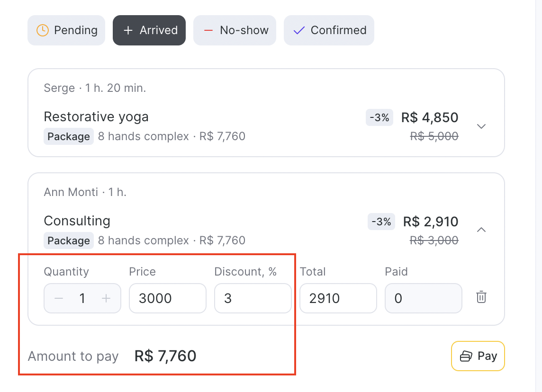
Task: Click the checkmark icon on Confirmed status
Action: click(298, 30)
